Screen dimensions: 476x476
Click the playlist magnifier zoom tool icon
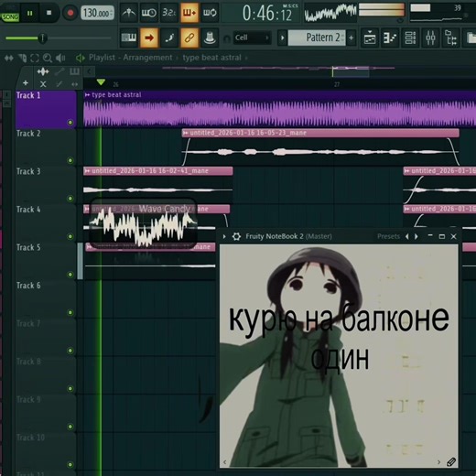48,58
